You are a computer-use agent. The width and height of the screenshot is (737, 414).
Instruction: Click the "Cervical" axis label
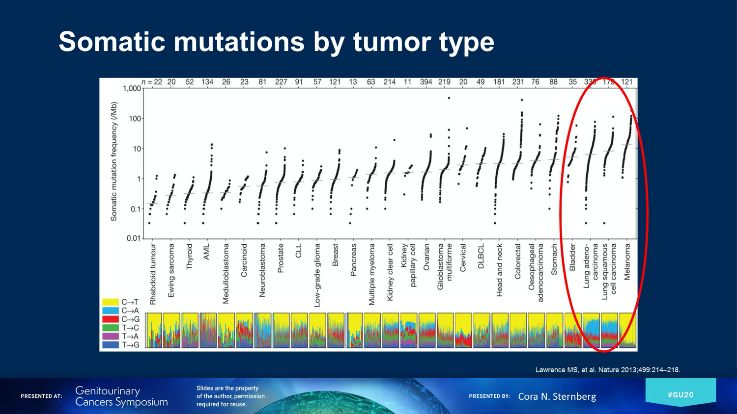(x=463, y=257)
